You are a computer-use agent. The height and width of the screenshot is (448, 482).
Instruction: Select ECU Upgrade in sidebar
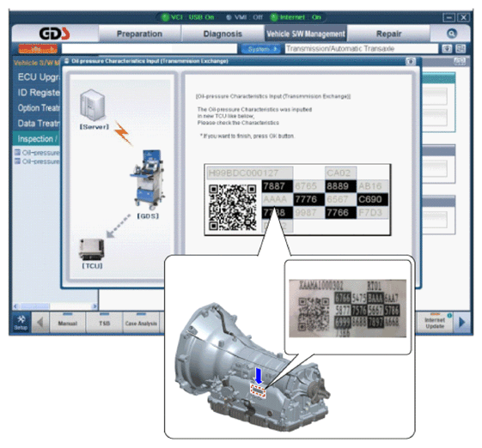[x=38, y=77]
